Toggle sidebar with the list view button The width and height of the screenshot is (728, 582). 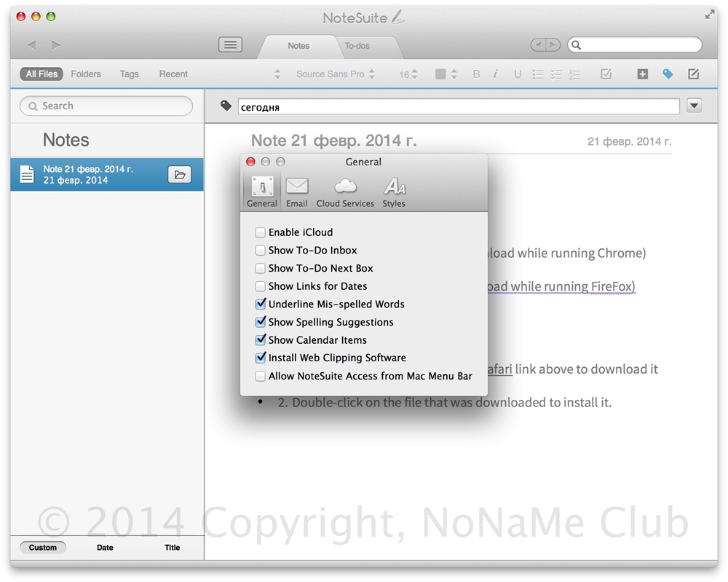pos(230,45)
